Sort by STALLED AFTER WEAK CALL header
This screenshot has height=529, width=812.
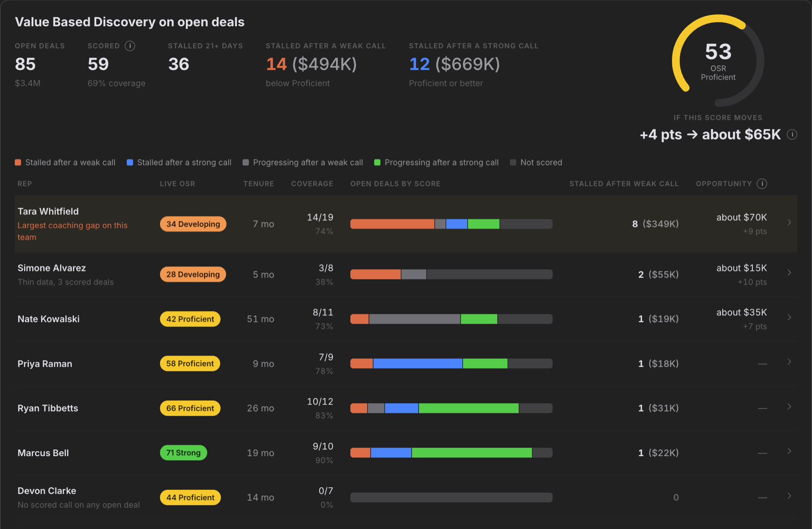coord(624,184)
